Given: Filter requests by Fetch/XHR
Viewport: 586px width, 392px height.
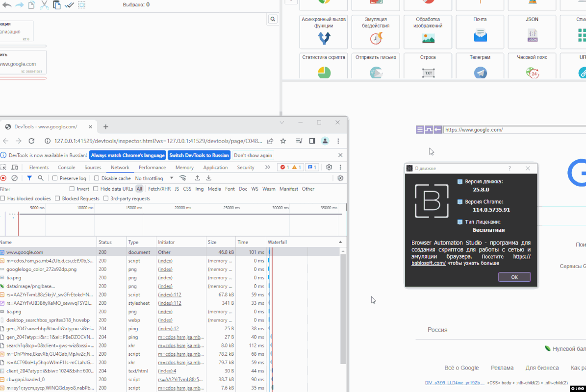Looking at the screenshot, I should pyautogui.click(x=159, y=189).
